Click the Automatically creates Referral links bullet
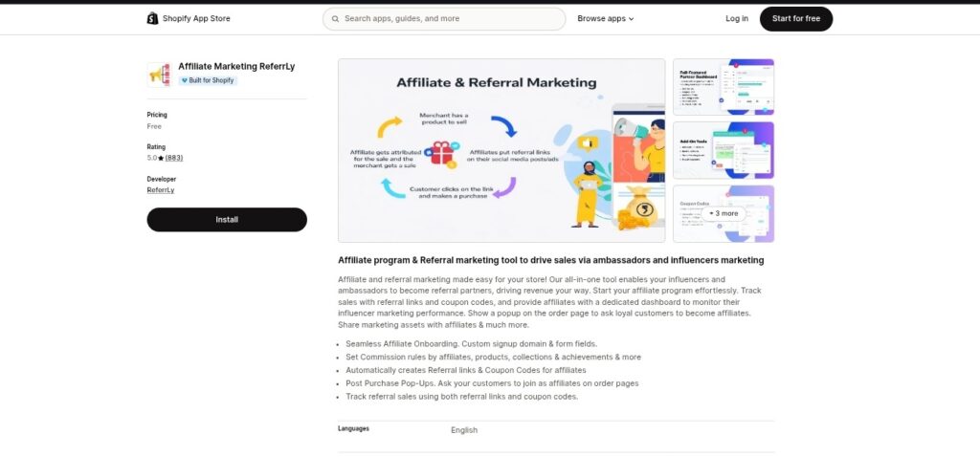This screenshot has width=980, height=457. (x=466, y=370)
